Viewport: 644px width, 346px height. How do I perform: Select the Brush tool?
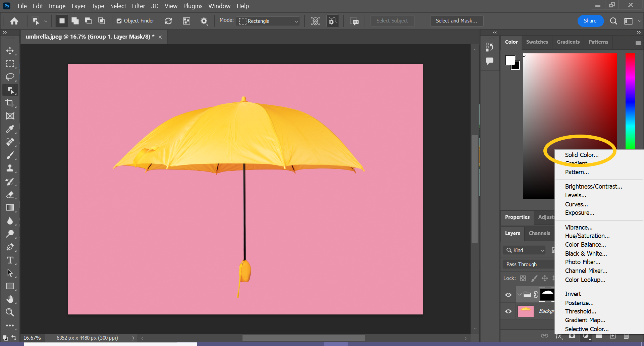(x=10, y=155)
